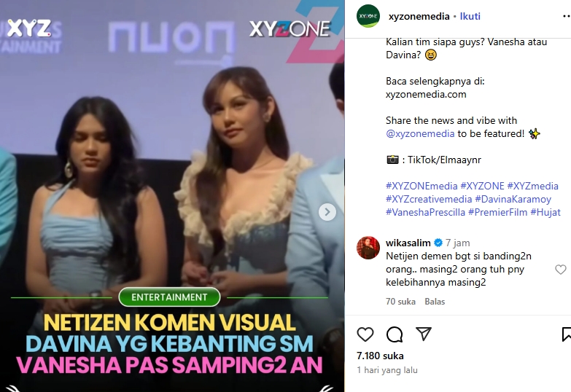Go to the next carousel image arrow
Image resolution: width=571 pixels, height=392 pixels.
(x=327, y=211)
